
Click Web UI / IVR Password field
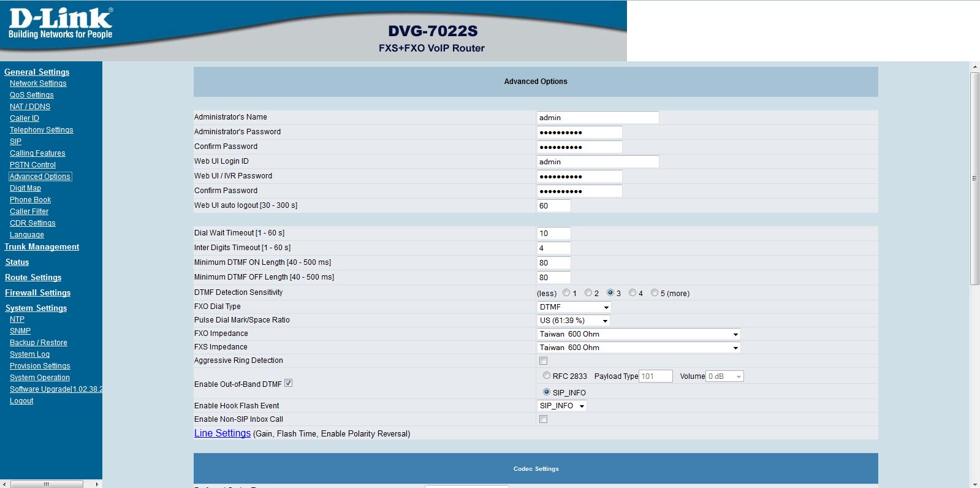(x=579, y=177)
